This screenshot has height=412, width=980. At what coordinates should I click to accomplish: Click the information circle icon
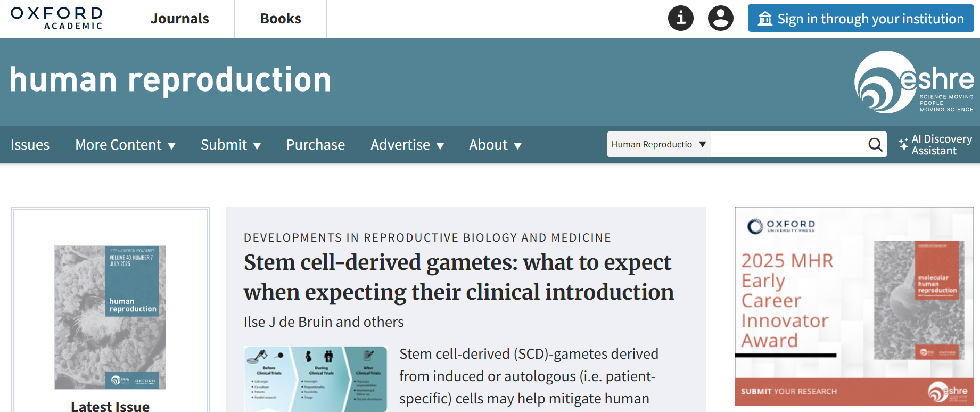coord(681,18)
